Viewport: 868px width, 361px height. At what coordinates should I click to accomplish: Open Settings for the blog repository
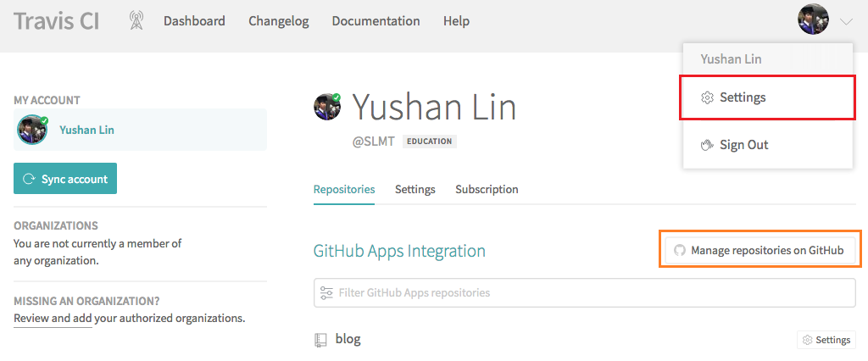pyautogui.click(x=826, y=340)
